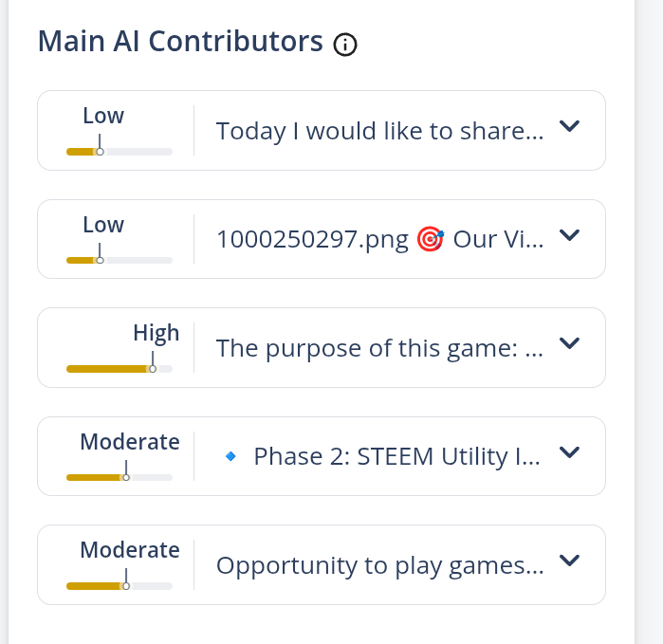
Task: Expand "The purpose of this game" entry
Action: [569, 344]
